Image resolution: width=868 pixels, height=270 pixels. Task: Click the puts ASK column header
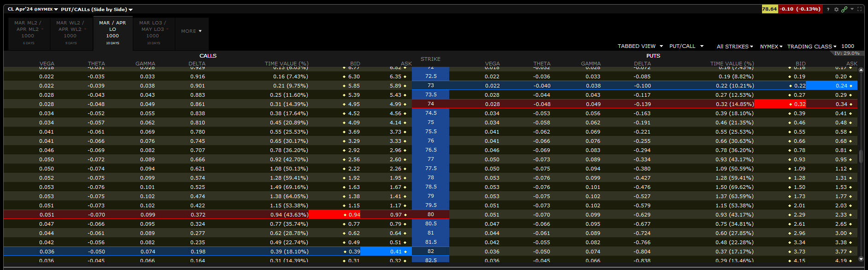click(851, 64)
